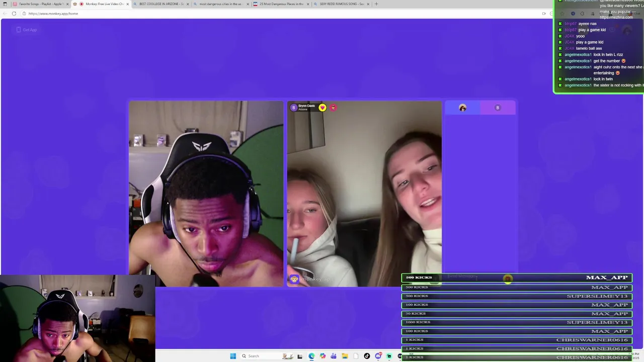Open a new browser tab
Screen dimensions: 644x362
[x=376, y=4]
